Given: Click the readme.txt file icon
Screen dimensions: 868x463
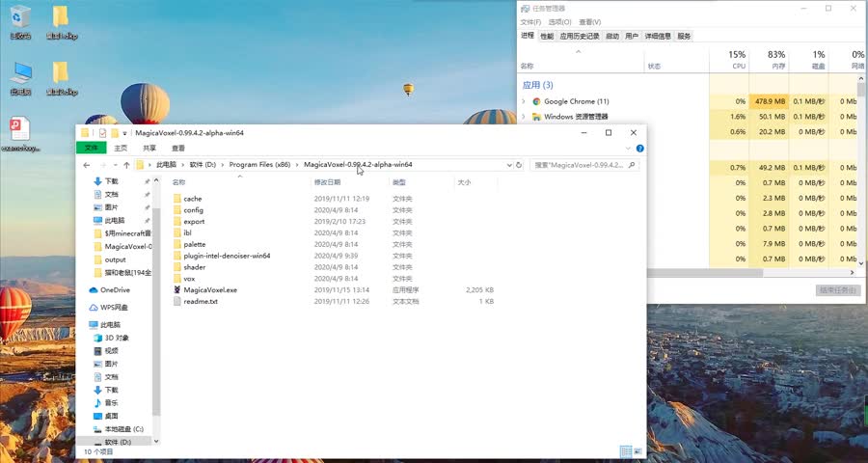Looking at the screenshot, I should 177,301.
